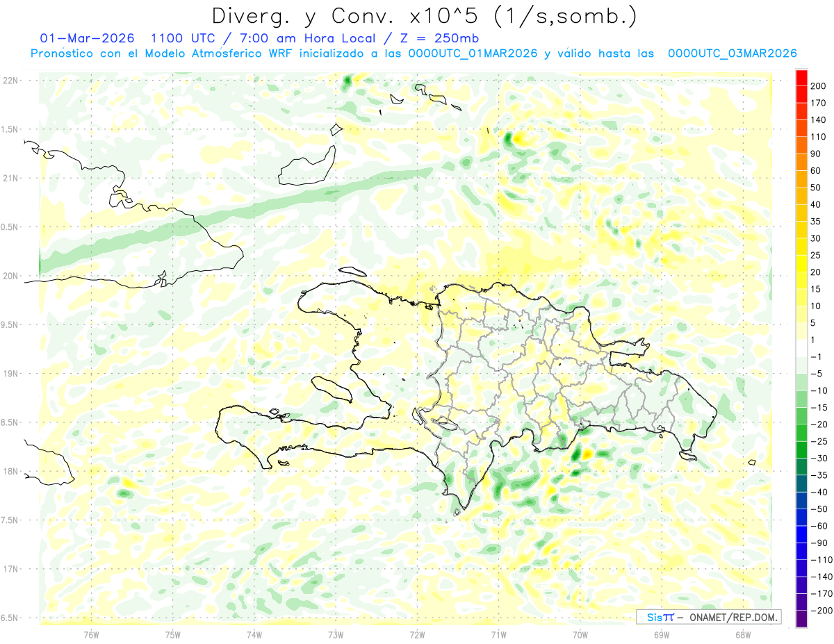Click colorbar value 50
Screen dimensions: 834x644
817,188
